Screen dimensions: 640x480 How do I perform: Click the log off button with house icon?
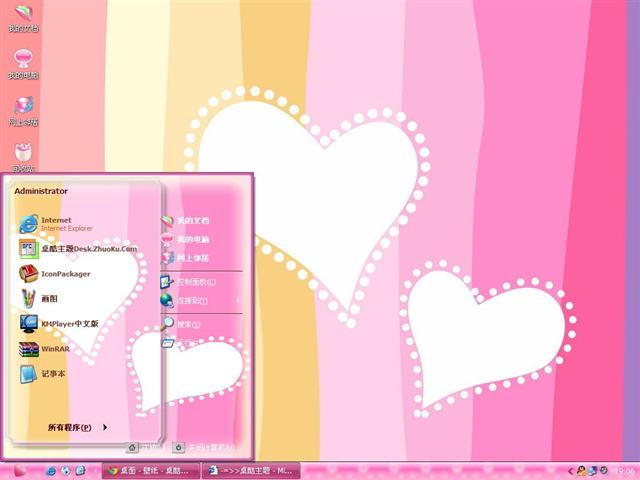coord(132,447)
